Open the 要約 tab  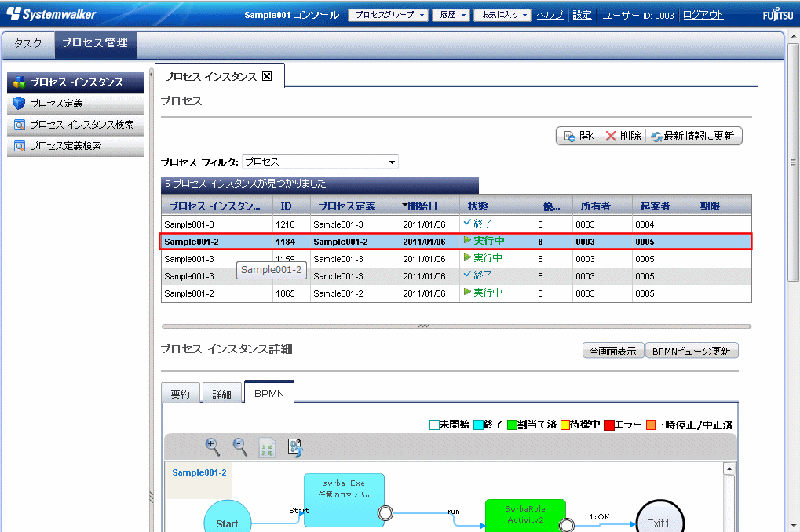(181, 393)
